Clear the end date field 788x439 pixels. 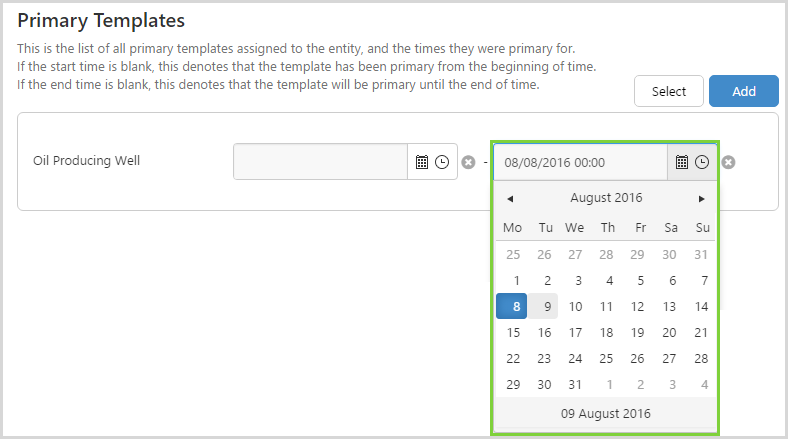[729, 162]
